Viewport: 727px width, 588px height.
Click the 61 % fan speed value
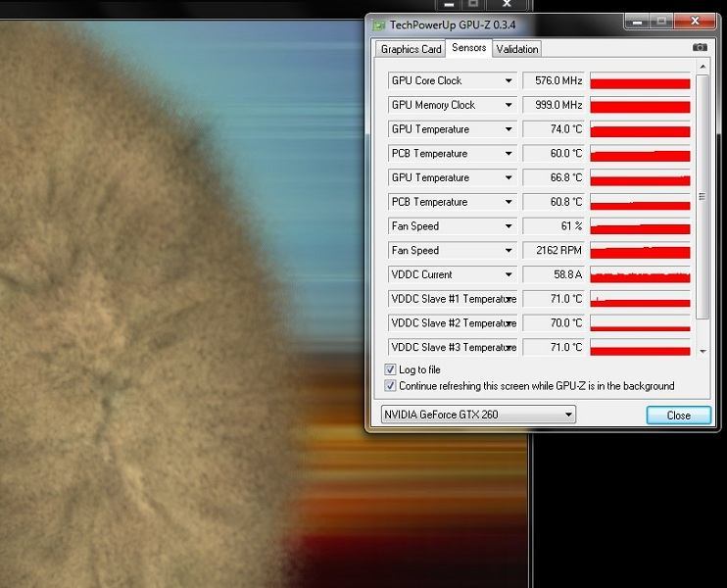pyautogui.click(x=554, y=226)
